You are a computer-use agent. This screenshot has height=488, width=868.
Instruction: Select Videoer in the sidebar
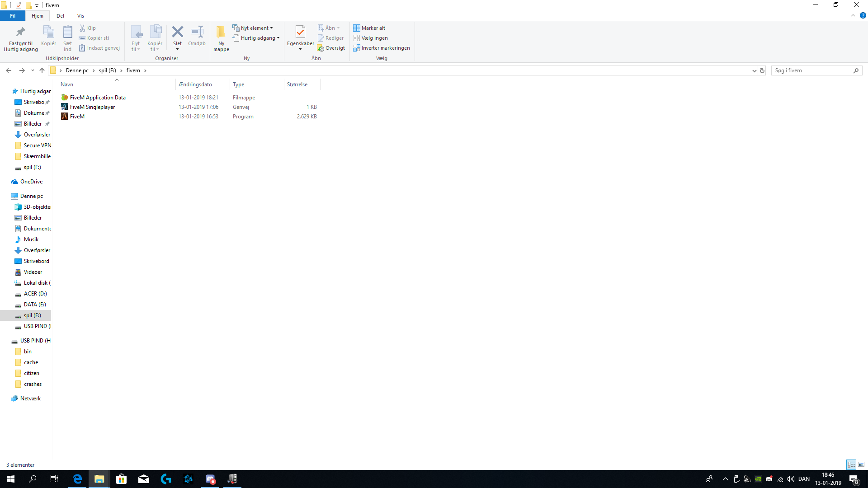click(28, 272)
